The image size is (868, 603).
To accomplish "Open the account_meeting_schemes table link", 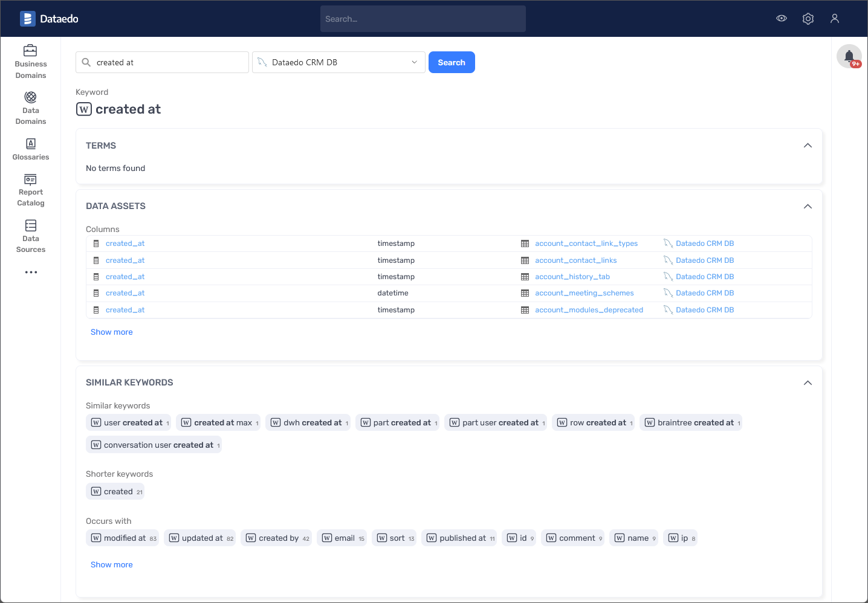I will pos(585,293).
